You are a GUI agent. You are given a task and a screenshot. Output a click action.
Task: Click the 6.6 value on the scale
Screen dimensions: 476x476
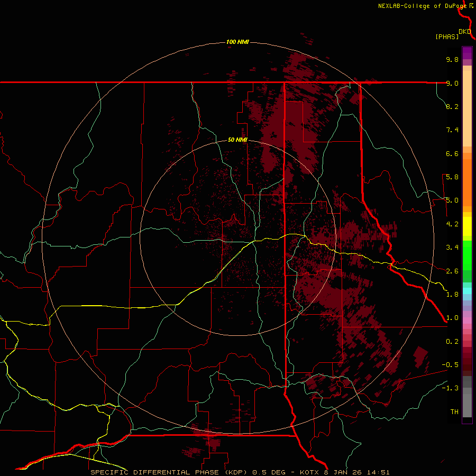pyautogui.click(x=452, y=153)
